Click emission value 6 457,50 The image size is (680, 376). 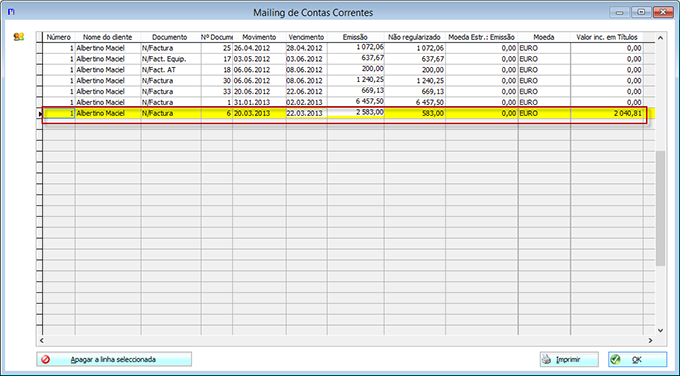(x=355, y=102)
